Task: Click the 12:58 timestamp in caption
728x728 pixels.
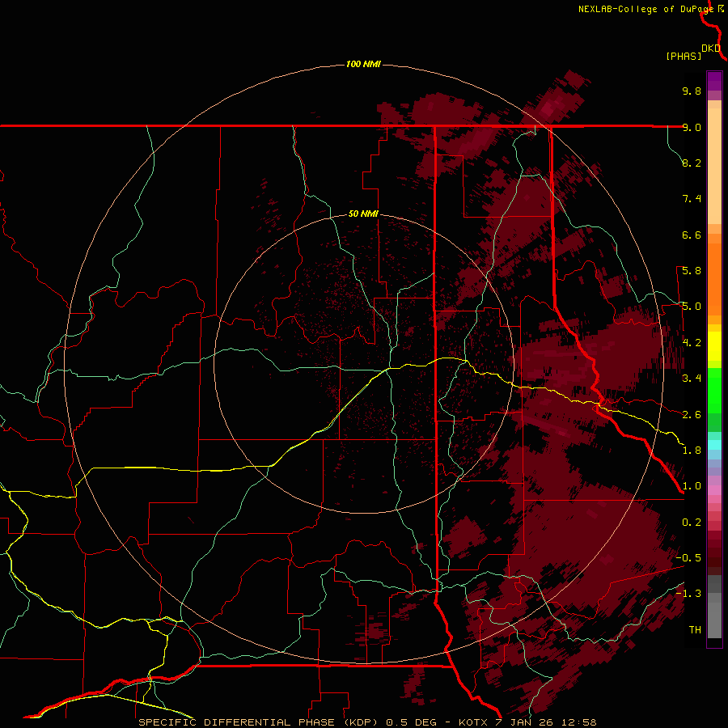Action: (578, 722)
